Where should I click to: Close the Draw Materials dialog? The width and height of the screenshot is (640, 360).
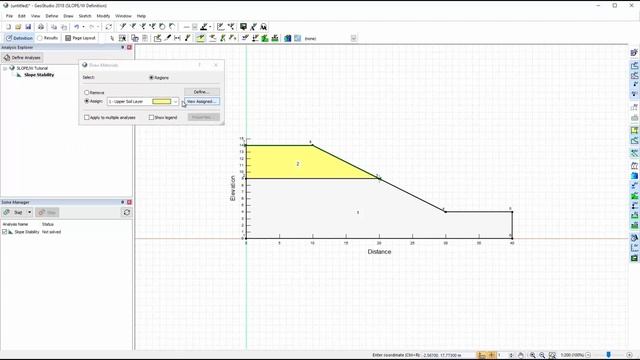coord(216,65)
